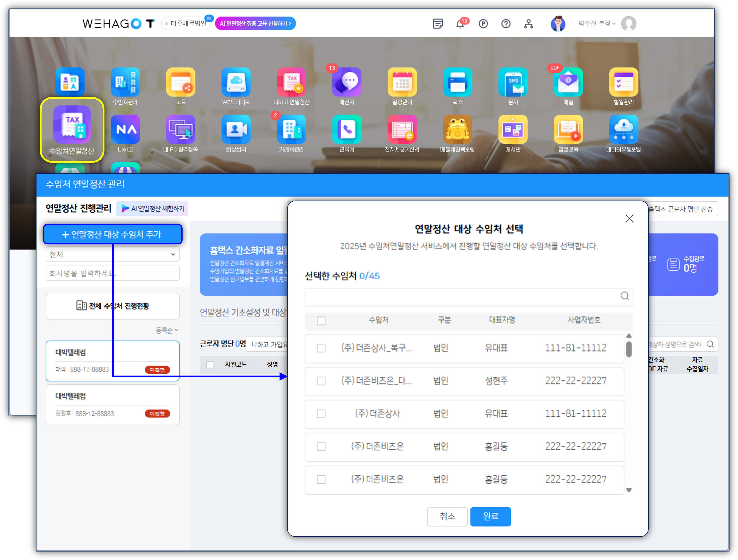Open the 메일 app icon
This screenshot has width=738, height=560.
568,82
